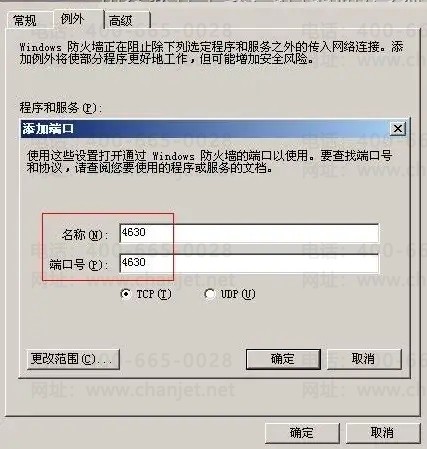Click the UDP (U) label text
This screenshot has height=449, width=427.
(238, 294)
